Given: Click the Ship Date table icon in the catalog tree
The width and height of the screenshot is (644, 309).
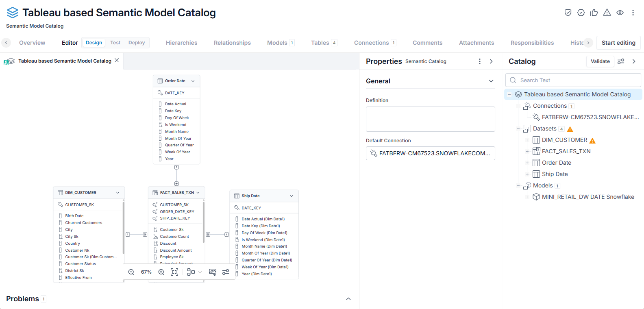Looking at the screenshot, I should click(536, 174).
